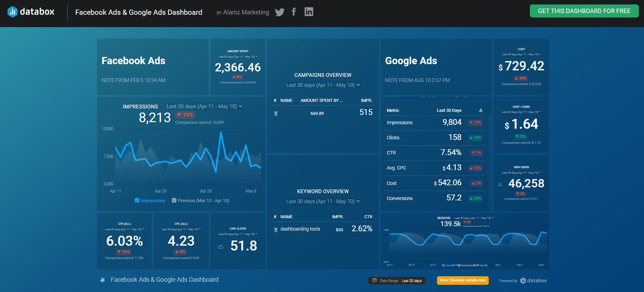
Task: Open the Twitter icon link
Action: (x=280, y=12)
